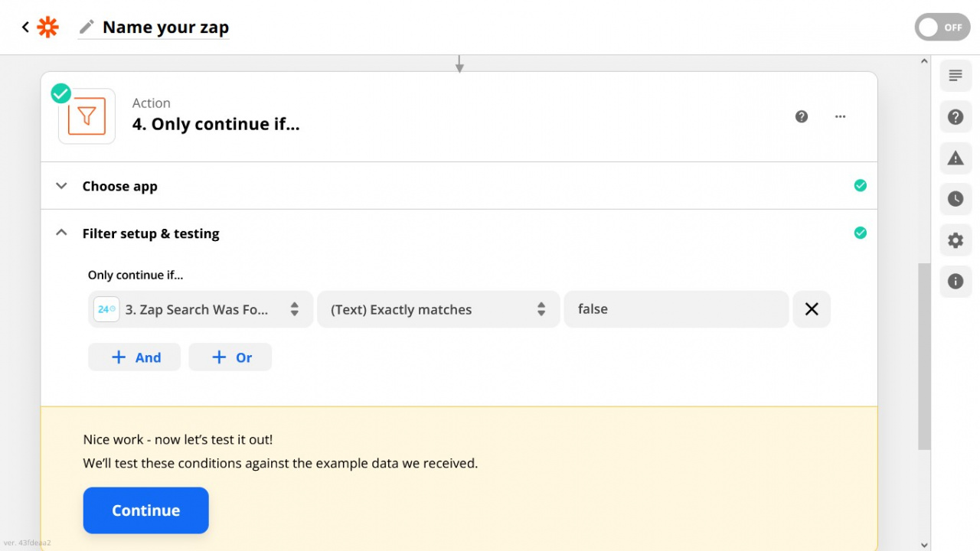Open the step's three-dot menu
This screenshot has width=980, height=551.
coord(841,116)
